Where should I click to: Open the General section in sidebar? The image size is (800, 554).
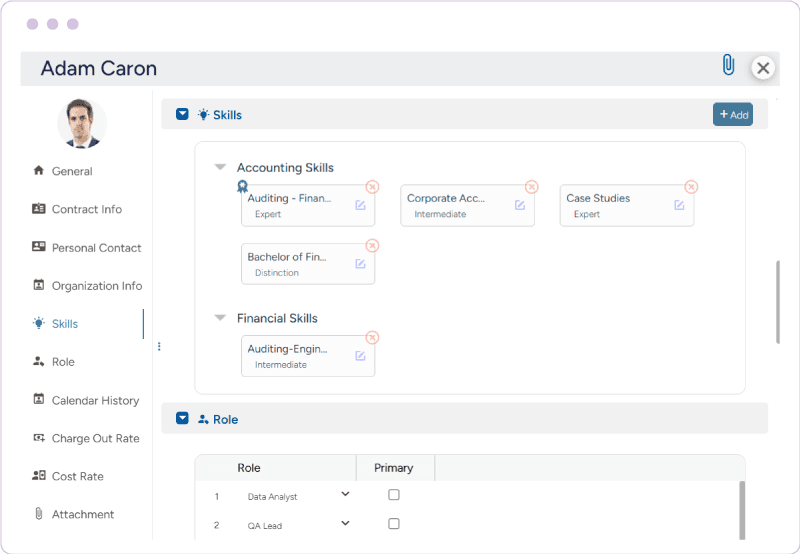(72, 171)
